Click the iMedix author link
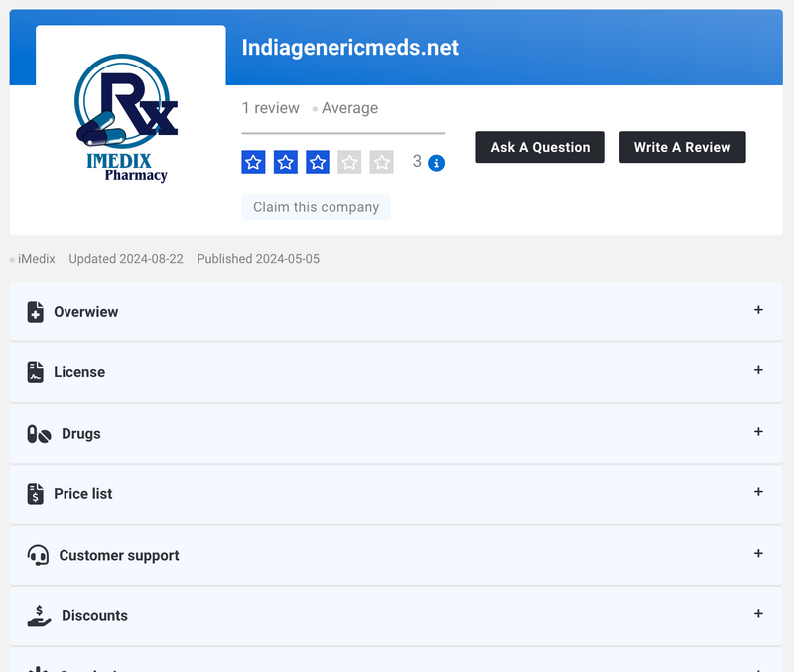The image size is (794, 672). (x=37, y=259)
